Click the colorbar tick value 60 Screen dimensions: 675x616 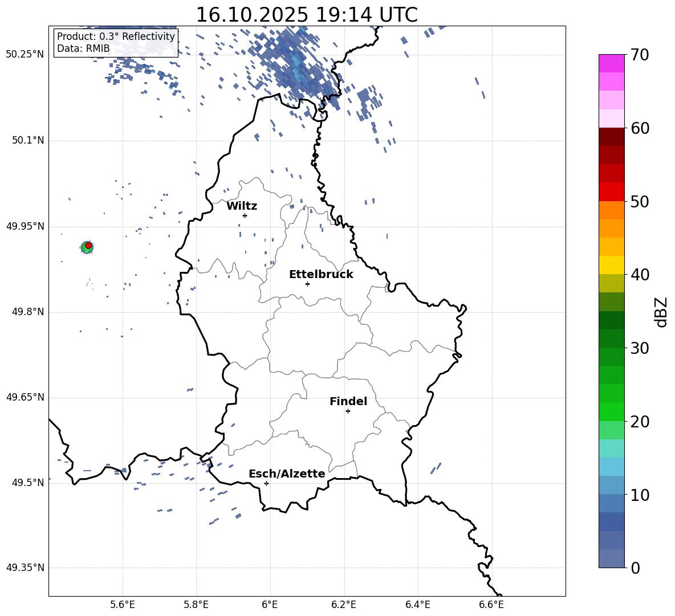point(640,128)
